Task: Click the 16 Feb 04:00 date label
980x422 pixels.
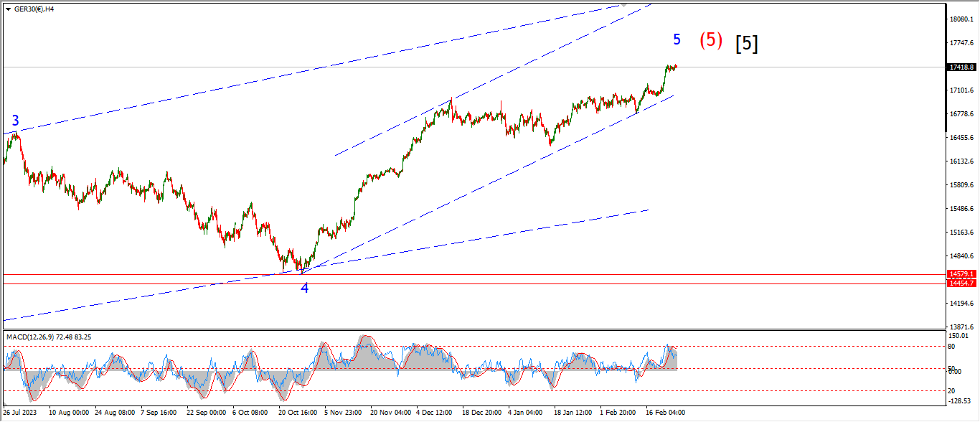Action: [664, 413]
